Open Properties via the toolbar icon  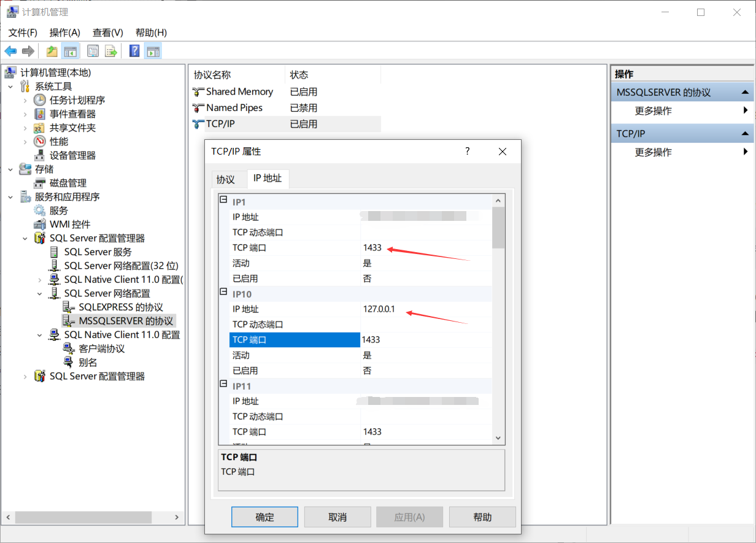coord(92,51)
